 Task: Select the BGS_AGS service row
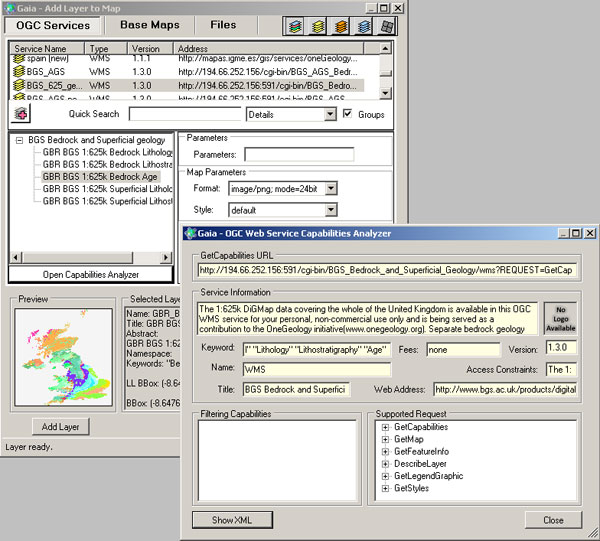tap(186, 72)
